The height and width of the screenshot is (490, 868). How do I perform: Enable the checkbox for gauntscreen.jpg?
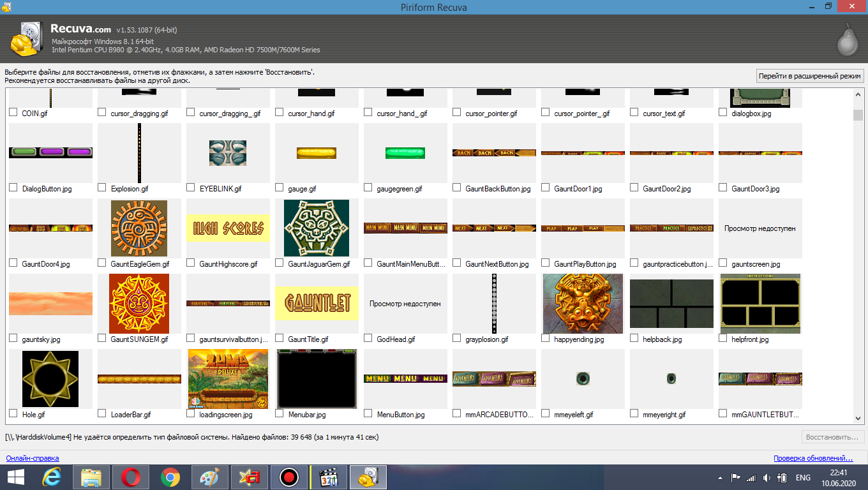click(x=723, y=263)
